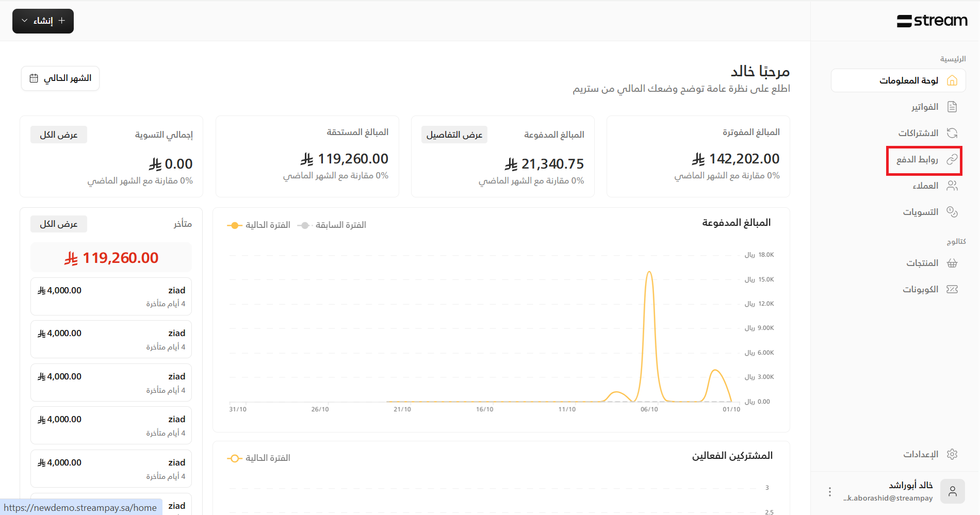
Task: Click the products basket icon
Action: click(x=952, y=263)
